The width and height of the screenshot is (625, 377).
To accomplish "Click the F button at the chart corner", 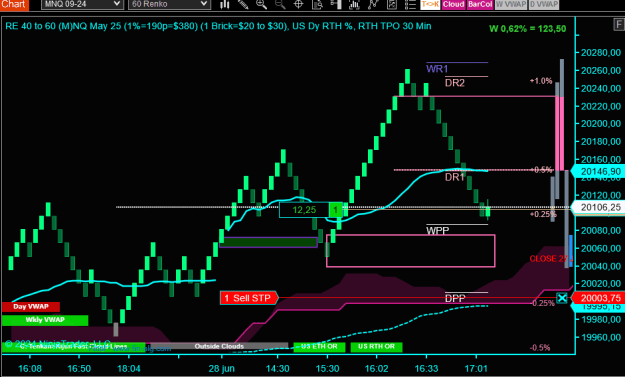I will (619, 25).
